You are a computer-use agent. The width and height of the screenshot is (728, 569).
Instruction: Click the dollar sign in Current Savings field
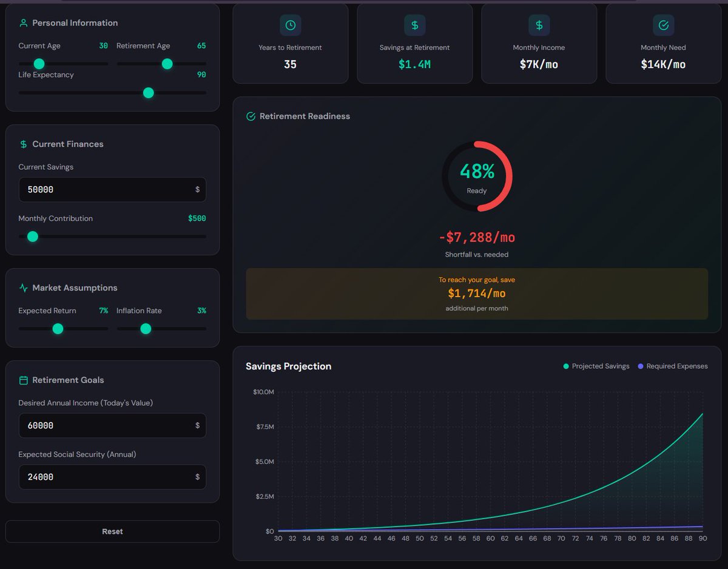(197, 190)
